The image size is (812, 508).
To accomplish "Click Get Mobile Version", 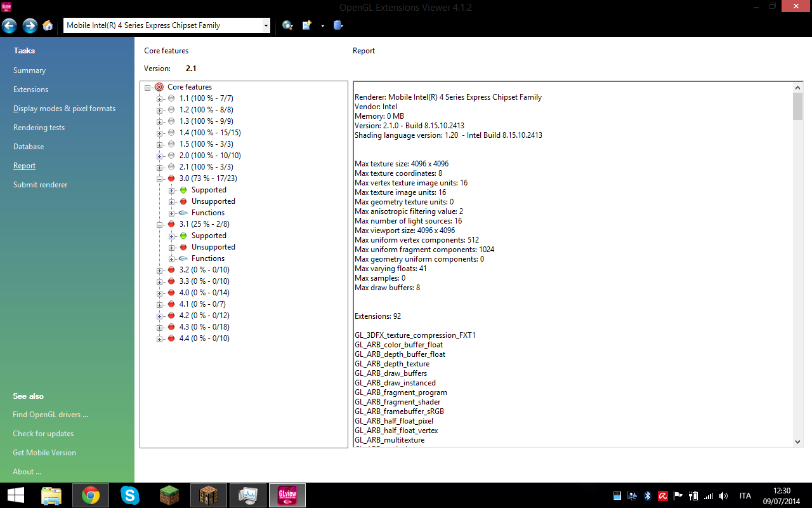I will coord(44,453).
